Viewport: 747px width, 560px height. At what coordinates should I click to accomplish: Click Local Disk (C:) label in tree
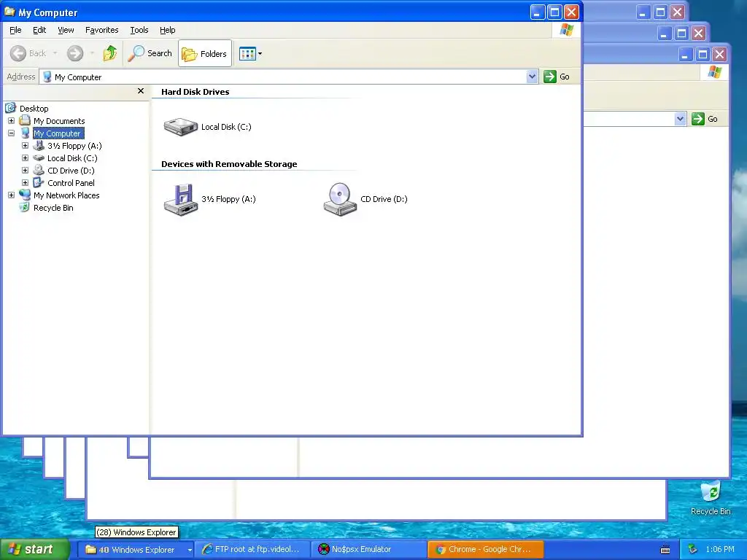click(x=72, y=158)
